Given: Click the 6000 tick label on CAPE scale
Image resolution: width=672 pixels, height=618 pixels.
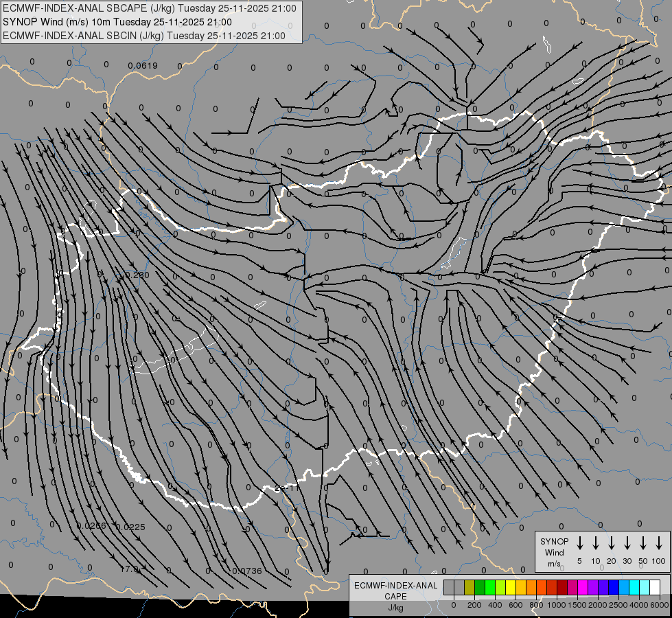Looking at the screenshot, I should 660,605.
